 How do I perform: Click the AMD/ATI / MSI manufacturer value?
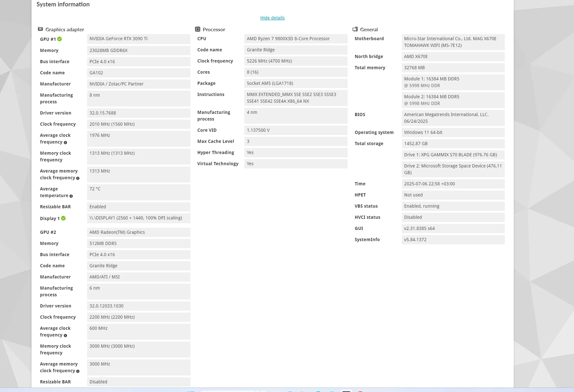[139, 277]
